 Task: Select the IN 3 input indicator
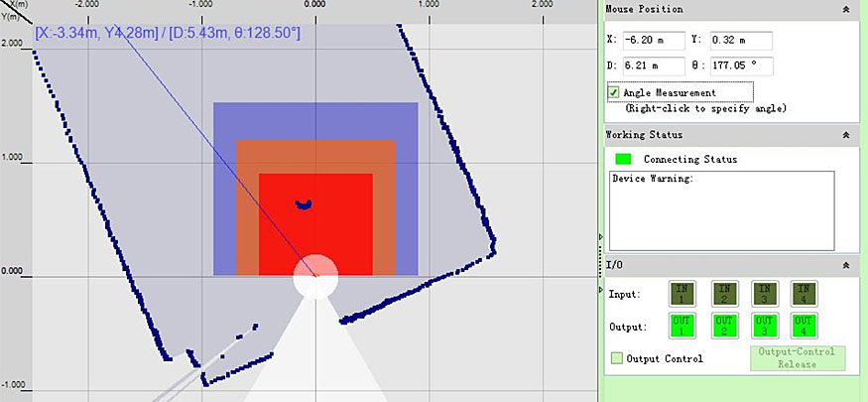coord(763,294)
